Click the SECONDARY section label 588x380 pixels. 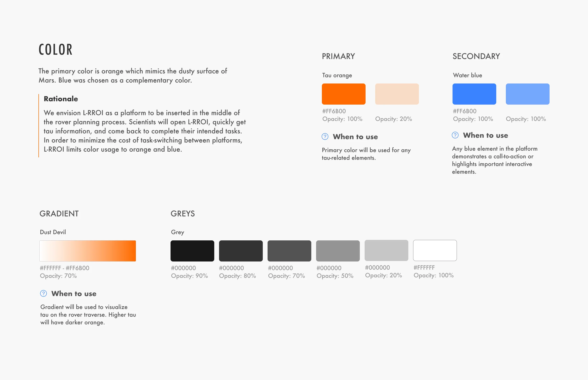[476, 56]
